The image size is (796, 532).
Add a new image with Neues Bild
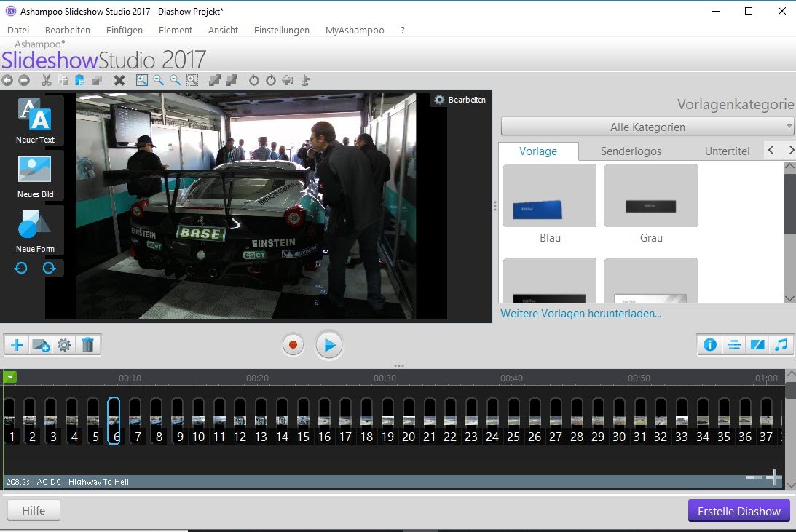[35, 170]
